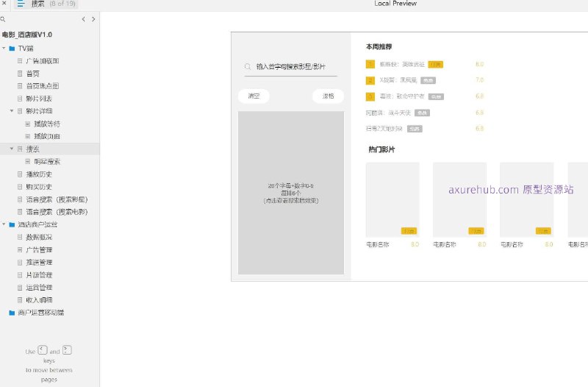Image resolution: width=588 pixels, height=387 pixels.
Task: Open the 广告管理 page
Action: tap(39, 249)
